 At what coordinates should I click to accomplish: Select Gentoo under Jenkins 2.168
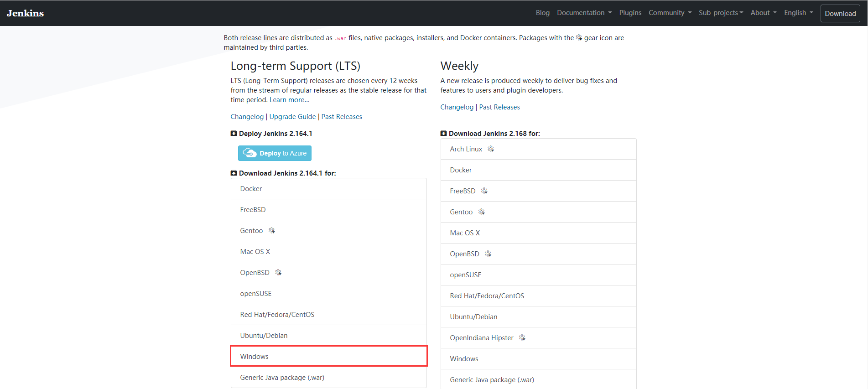[539, 212]
